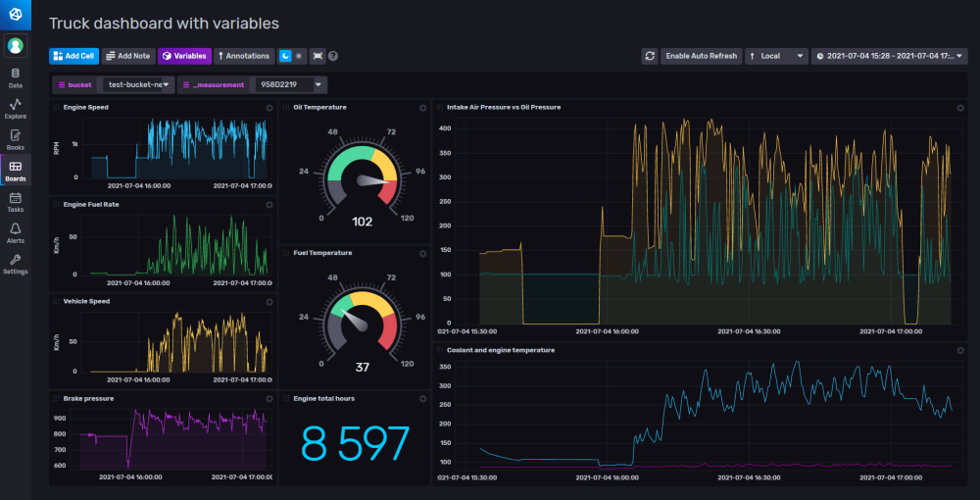Open Coolant and engine temperature gear menu
Image resolution: width=980 pixels, height=500 pixels.
coord(960,350)
